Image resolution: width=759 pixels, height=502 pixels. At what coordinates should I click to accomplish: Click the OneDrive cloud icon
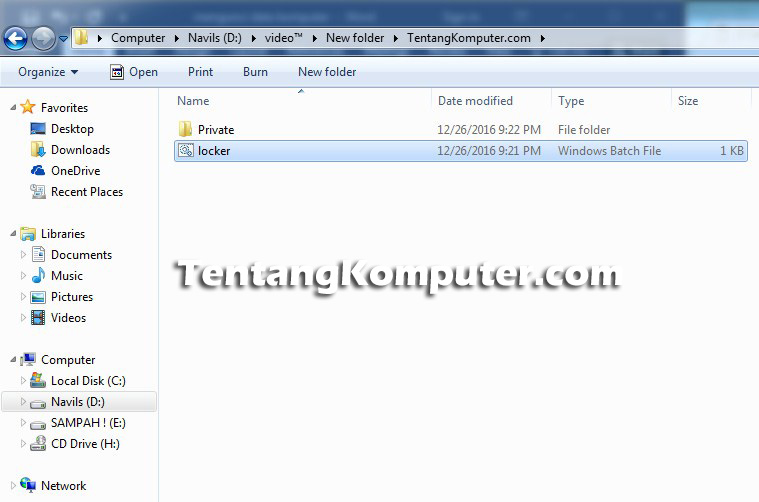tap(38, 170)
